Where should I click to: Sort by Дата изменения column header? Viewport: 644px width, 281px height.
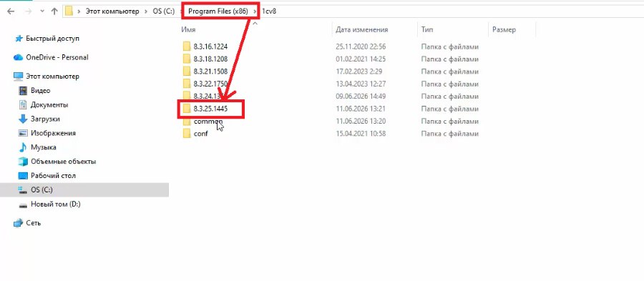coord(361,29)
